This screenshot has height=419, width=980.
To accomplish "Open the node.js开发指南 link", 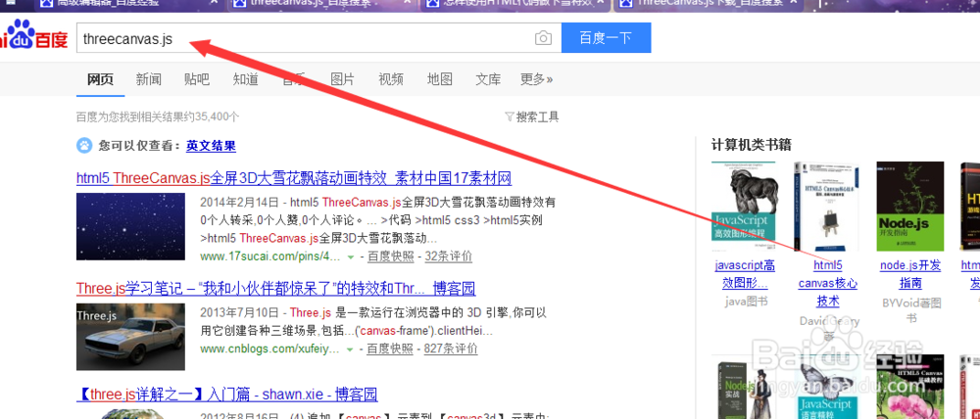I will tap(910, 274).
